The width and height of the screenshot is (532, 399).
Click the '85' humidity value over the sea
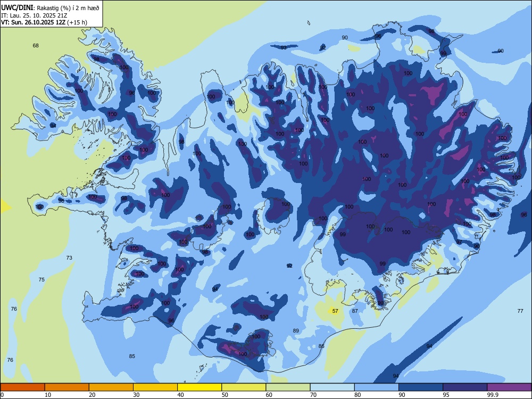coord(132,356)
